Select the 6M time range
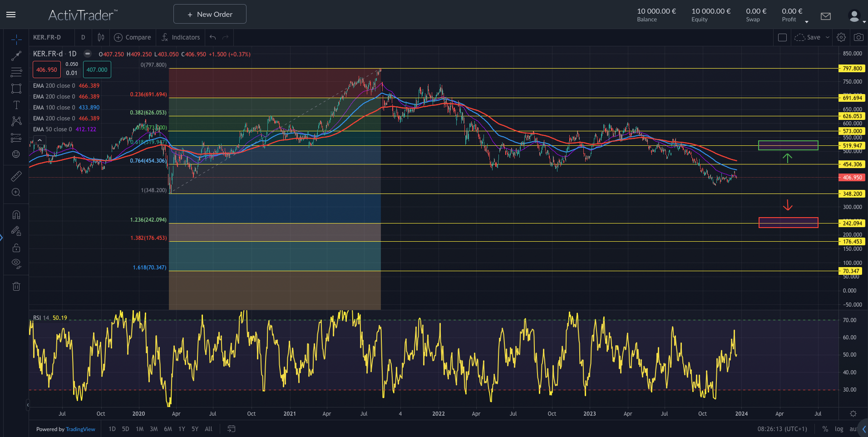Viewport: 868px width, 437px height. click(168, 429)
